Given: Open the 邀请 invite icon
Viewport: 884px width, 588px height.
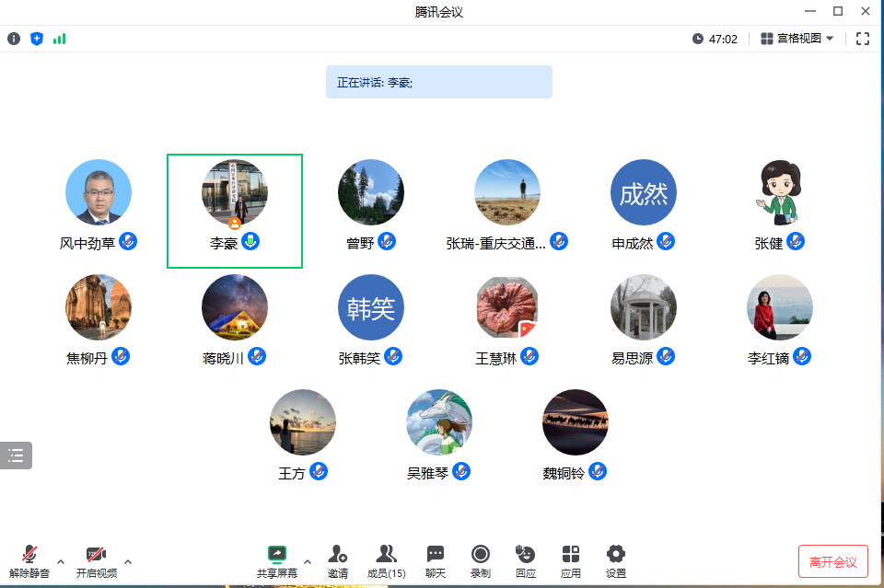Looking at the screenshot, I should [x=338, y=559].
